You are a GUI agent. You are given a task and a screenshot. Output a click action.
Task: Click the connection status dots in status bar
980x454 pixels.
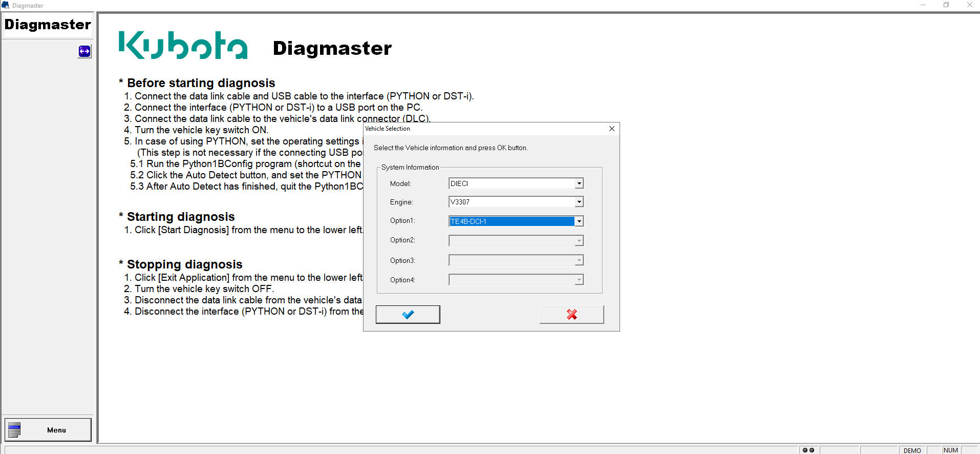pyautogui.click(x=808, y=450)
